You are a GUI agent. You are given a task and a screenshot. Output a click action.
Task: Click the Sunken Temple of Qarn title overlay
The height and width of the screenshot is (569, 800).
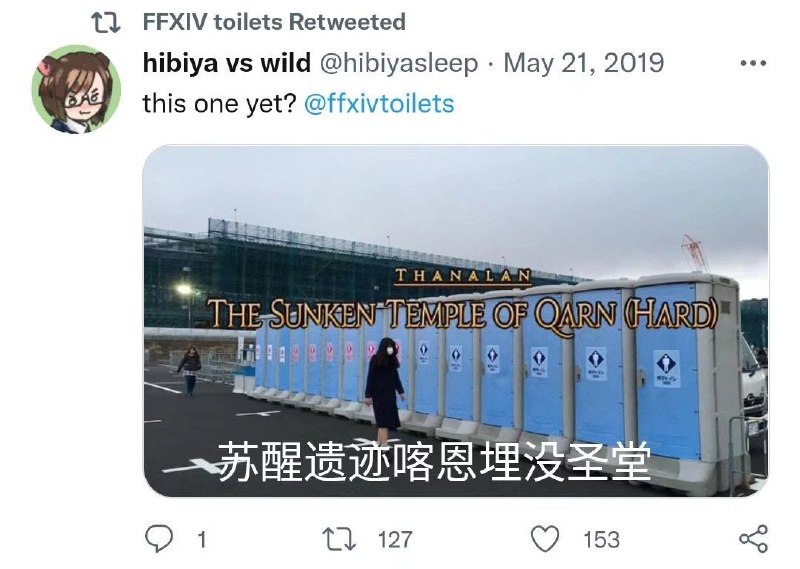[x=463, y=315]
